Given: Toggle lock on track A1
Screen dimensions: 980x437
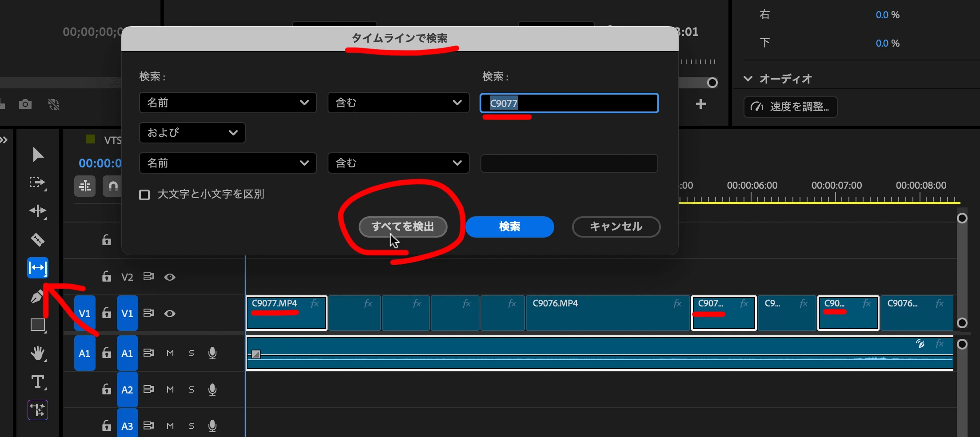Looking at the screenshot, I should [x=107, y=353].
